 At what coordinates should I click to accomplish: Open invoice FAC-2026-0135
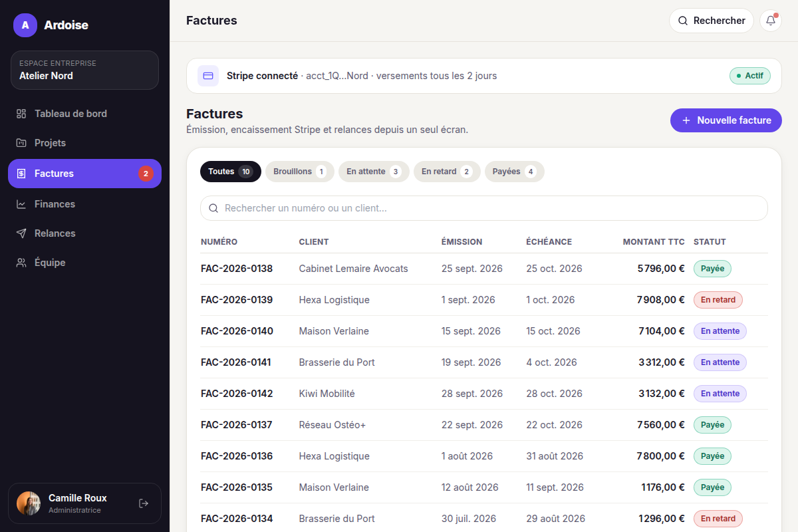pos(237,487)
